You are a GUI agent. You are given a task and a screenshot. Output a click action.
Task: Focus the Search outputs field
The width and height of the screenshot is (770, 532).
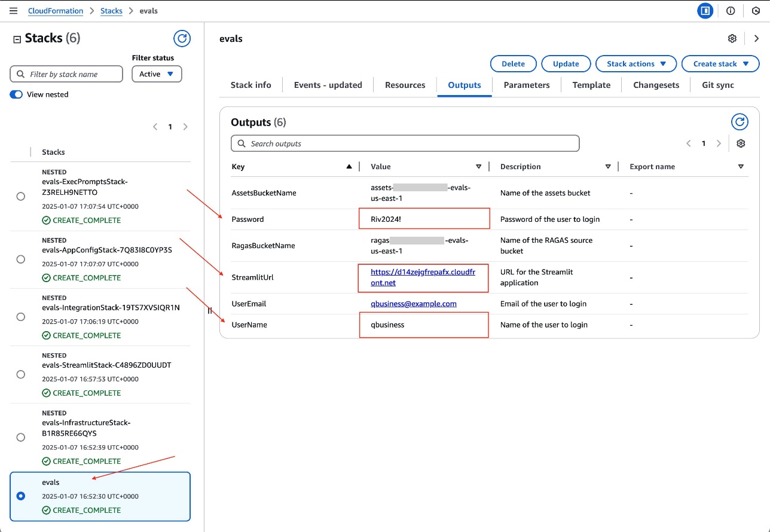tap(405, 143)
